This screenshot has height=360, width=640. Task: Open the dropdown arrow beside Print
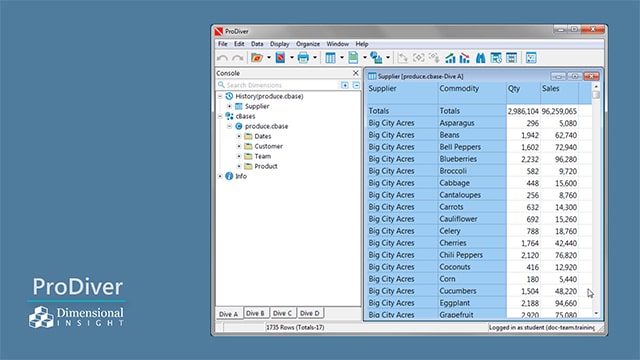pyautogui.click(x=315, y=58)
